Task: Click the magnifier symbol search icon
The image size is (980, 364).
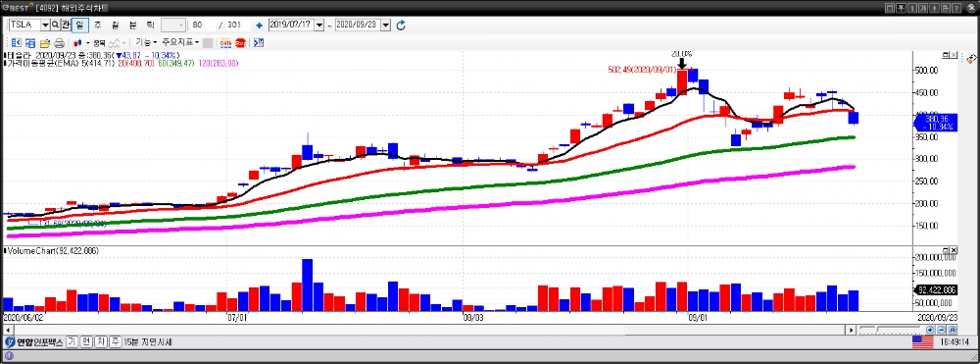Action: tap(55, 25)
